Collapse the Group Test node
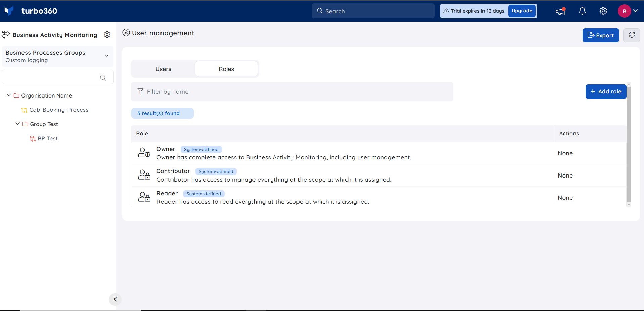 pyautogui.click(x=17, y=124)
